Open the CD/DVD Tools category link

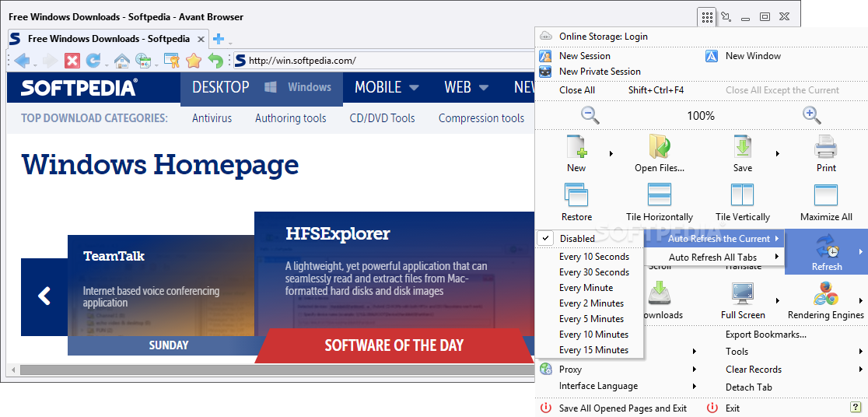(382, 118)
